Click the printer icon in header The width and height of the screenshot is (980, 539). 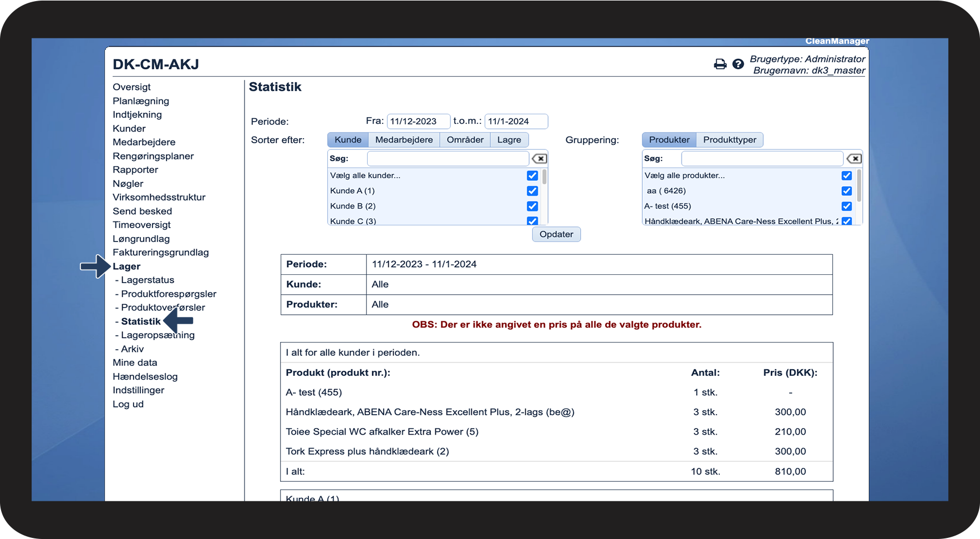tap(720, 64)
